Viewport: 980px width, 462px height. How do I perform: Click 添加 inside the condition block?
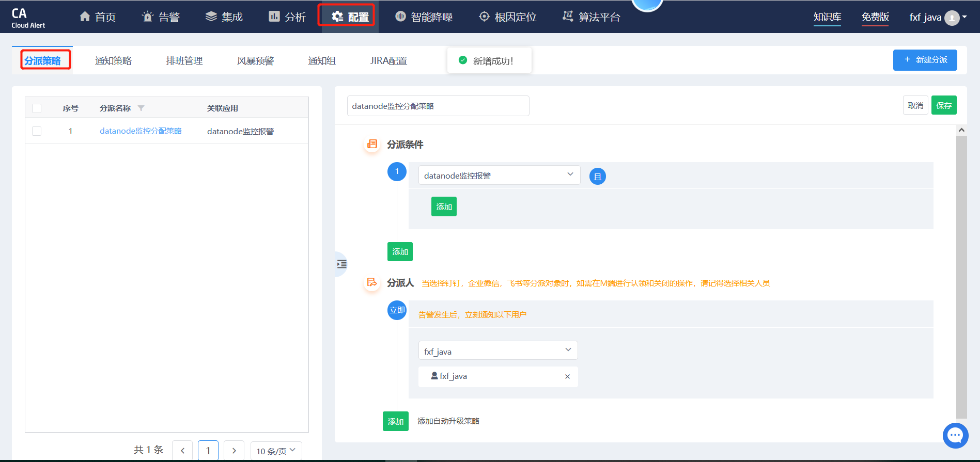[444, 206]
